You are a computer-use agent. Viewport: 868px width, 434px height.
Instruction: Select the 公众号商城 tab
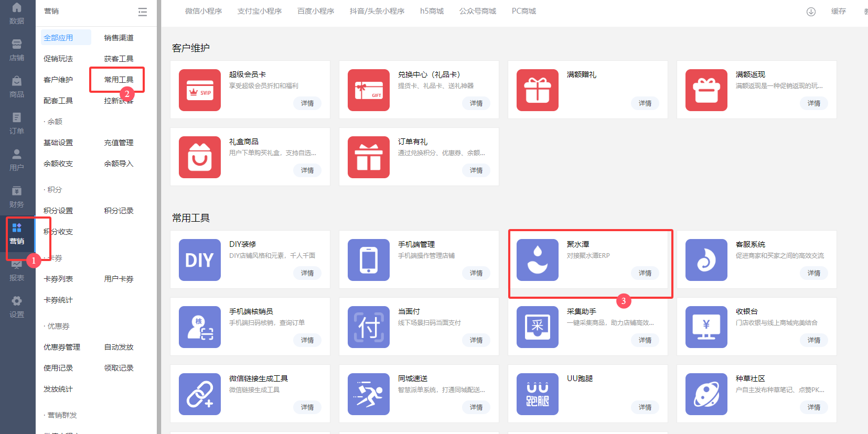pyautogui.click(x=478, y=11)
